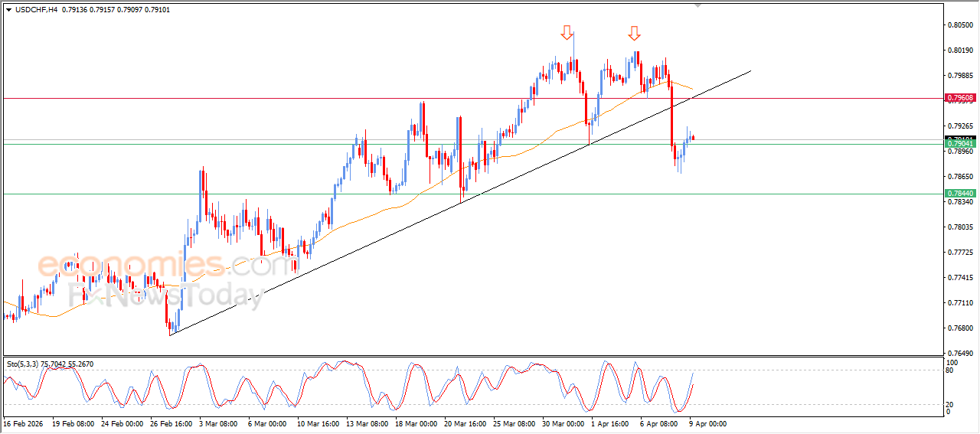The height and width of the screenshot is (434, 980).
Task: Click the 0.77415 price axis value
Action: [962, 278]
